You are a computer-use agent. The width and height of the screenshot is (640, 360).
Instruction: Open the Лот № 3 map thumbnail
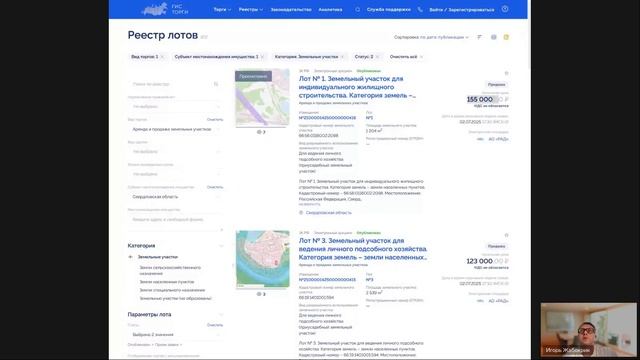[x=262, y=259]
